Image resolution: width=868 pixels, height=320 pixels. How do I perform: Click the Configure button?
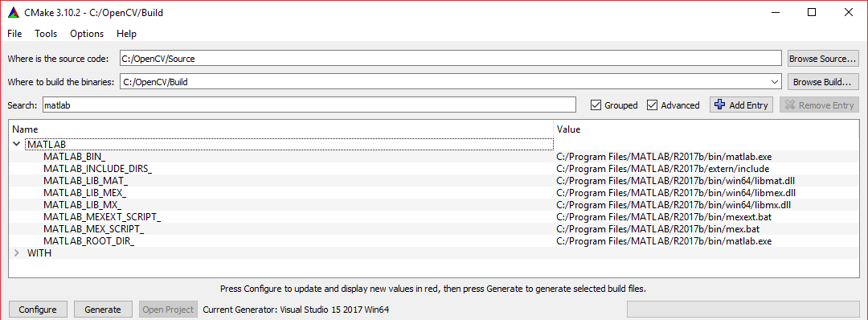tap(38, 310)
